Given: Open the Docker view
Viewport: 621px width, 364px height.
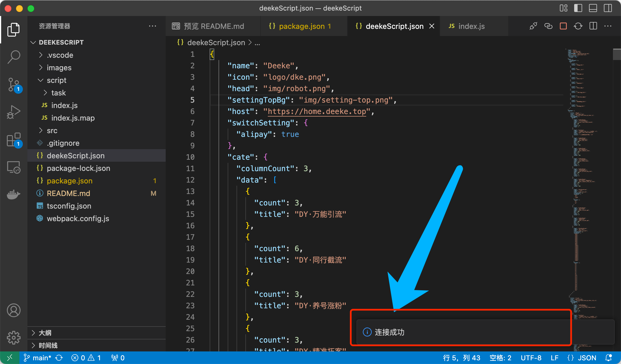Looking at the screenshot, I should tap(13, 195).
